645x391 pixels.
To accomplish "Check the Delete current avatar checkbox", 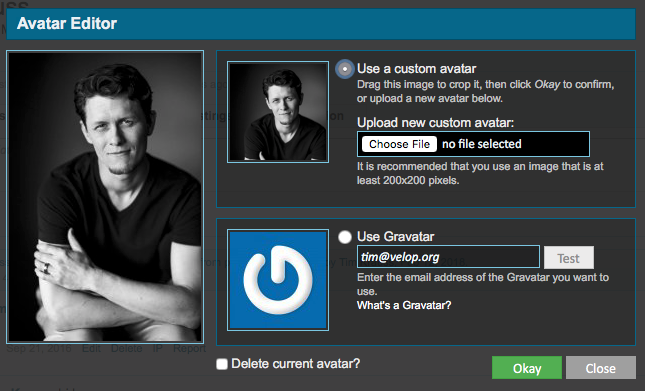I will coord(222,364).
